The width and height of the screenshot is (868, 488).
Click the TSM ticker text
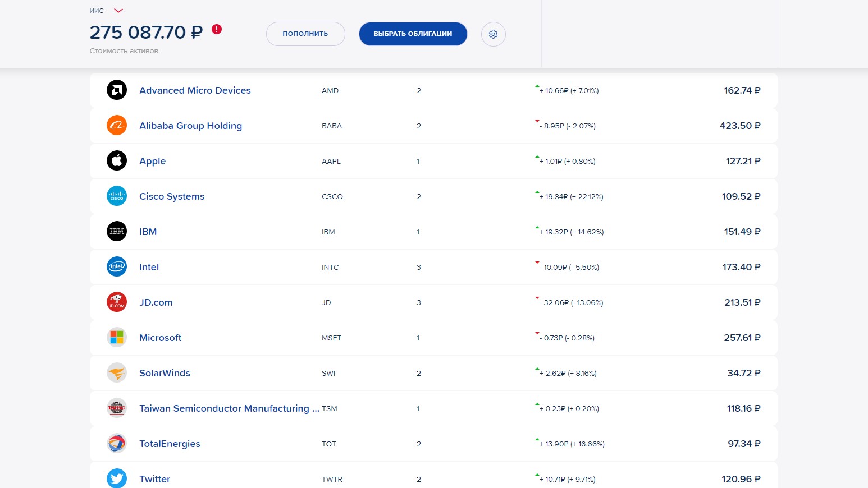pos(330,408)
